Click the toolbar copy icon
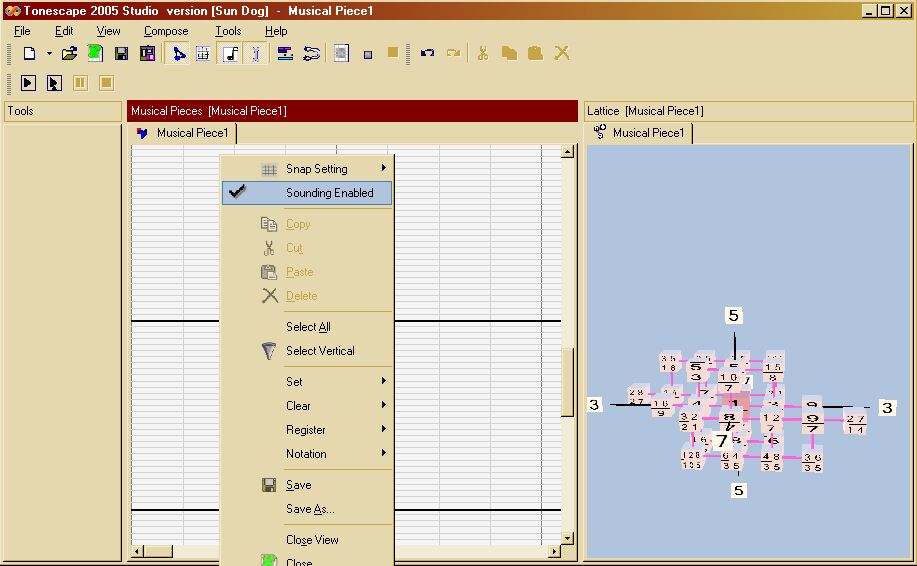Screen dimensions: 917x566 [509, 54]
